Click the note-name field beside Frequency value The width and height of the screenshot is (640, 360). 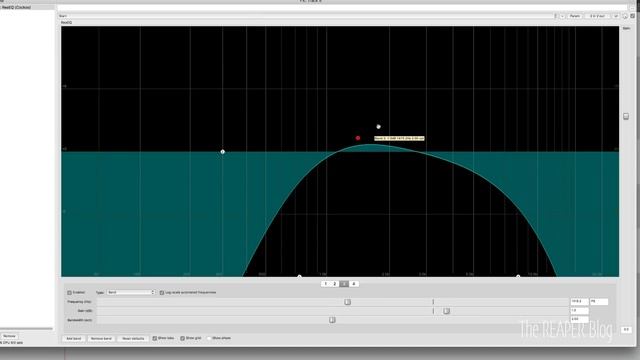coord(599,302)
